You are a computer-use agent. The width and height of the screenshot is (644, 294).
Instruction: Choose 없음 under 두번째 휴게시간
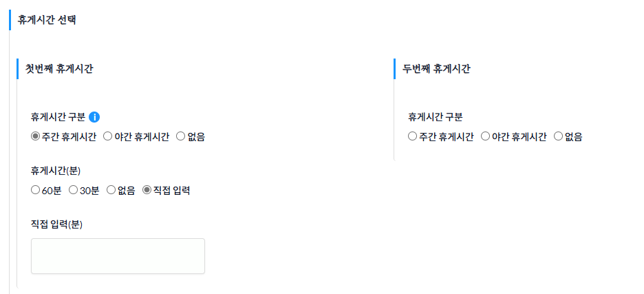558,136
